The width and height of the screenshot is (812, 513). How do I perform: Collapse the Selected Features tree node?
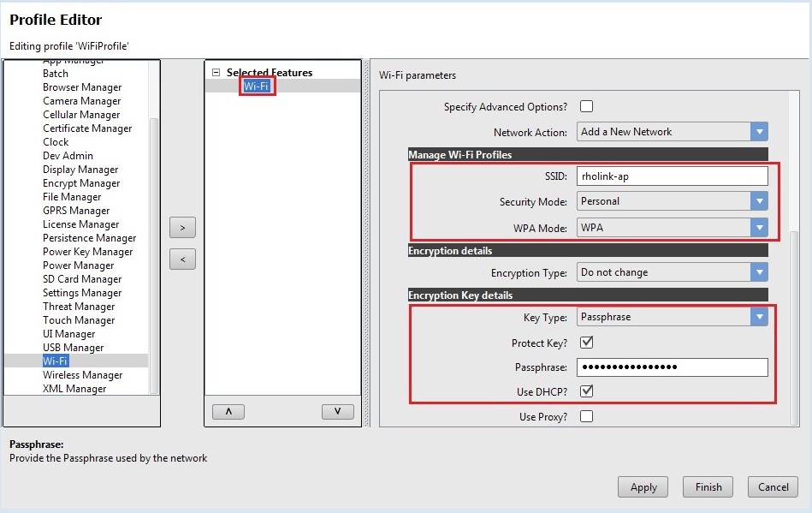(216, 73)
